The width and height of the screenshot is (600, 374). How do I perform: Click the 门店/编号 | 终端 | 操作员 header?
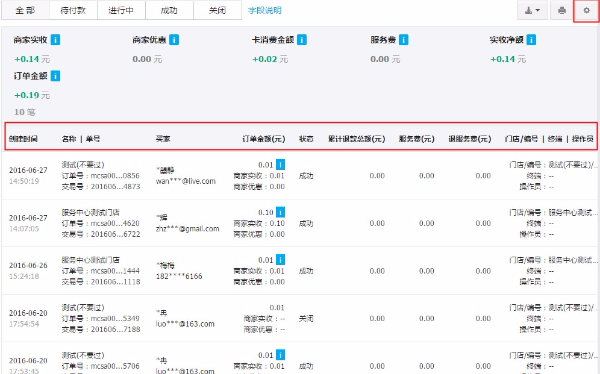pyautogui.click(x=549, y=139)
